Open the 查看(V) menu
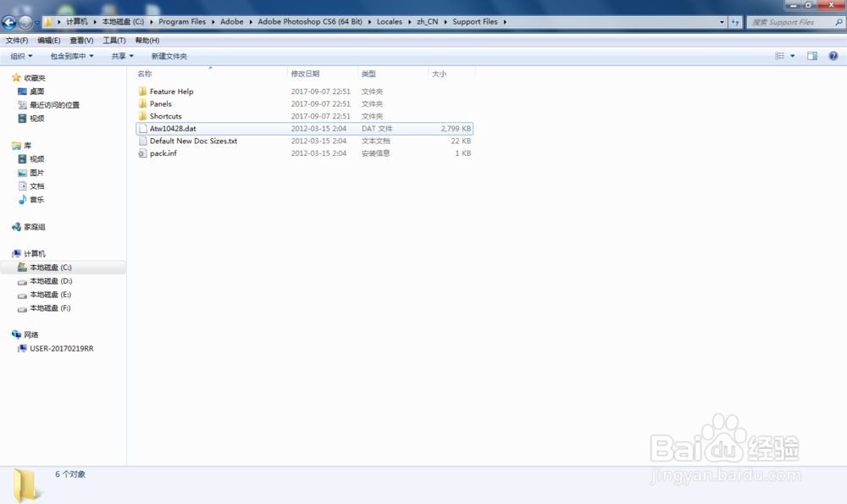 pyautogui.click(x=81, y=41)
